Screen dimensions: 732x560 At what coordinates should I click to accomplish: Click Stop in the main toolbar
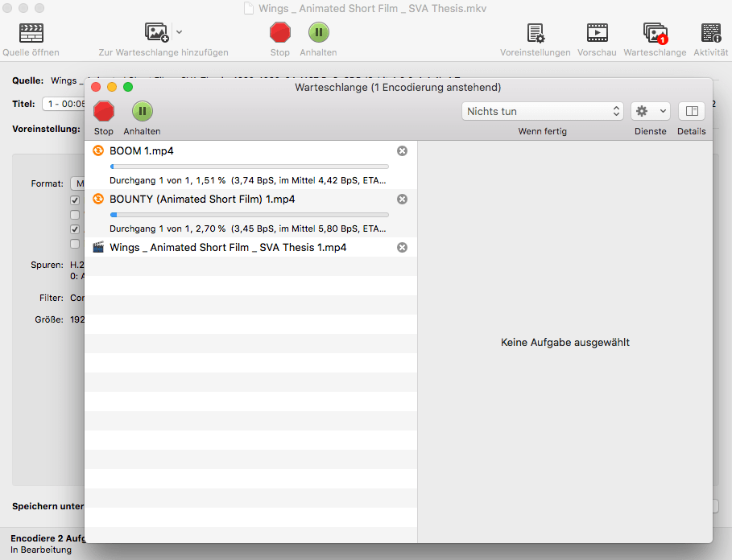click(279, 32)
